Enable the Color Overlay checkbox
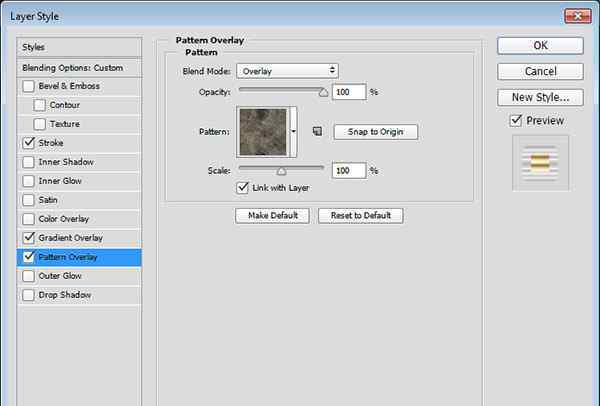This screenshot has width=600, height=406. (x=28, y=219)
